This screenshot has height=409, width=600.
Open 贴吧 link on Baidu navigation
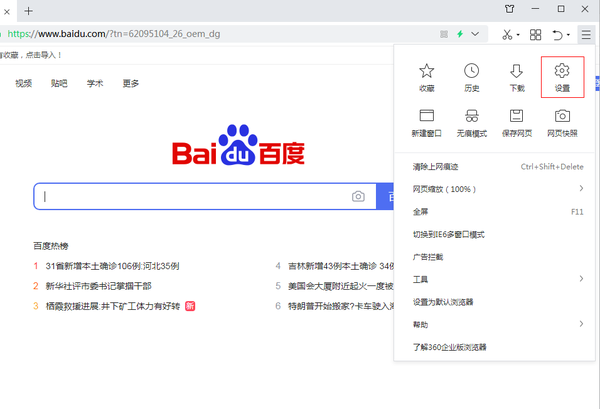pos(59,84)
